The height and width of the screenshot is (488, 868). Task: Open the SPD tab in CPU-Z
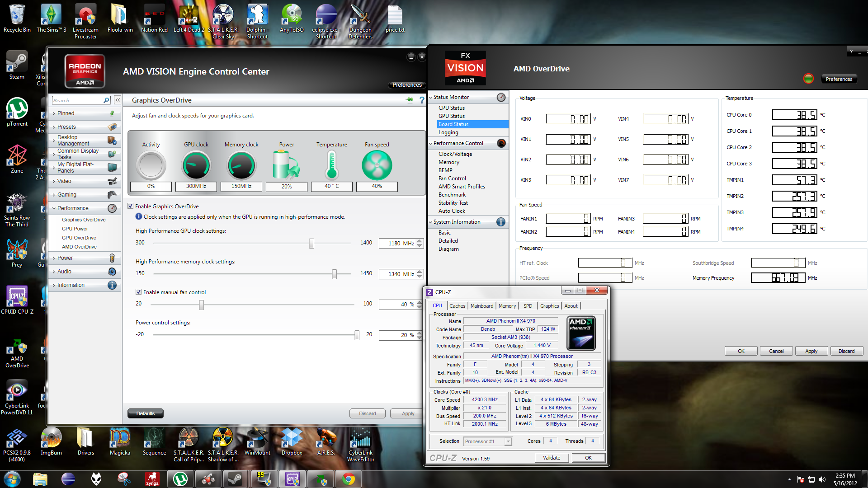point(528,306)
